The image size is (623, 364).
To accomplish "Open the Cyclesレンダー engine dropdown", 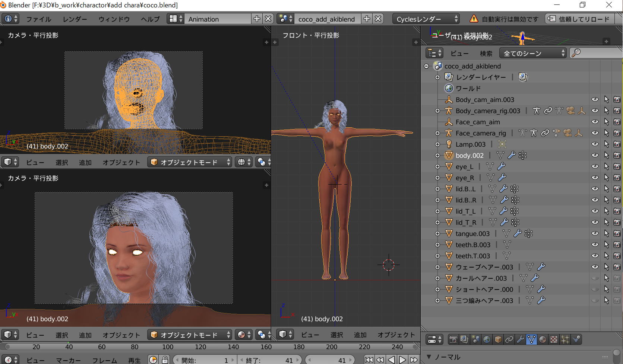I will 426,19.
